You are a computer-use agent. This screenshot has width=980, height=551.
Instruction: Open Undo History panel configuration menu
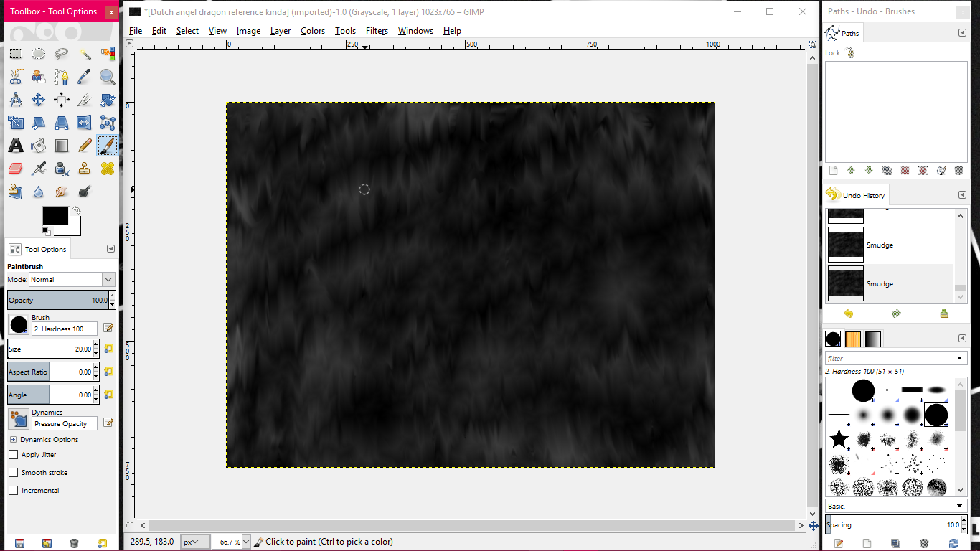pos(962,195)
